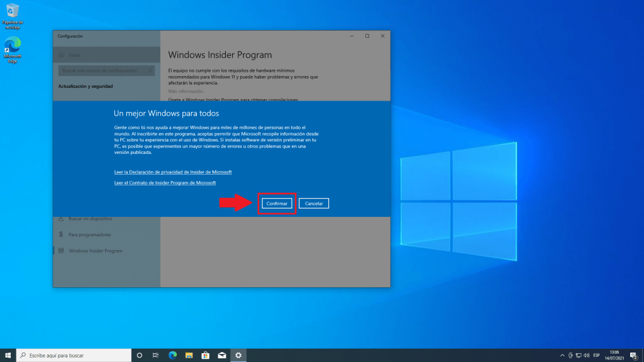Open Papelera de reciclaje on the desktop
This screenshot has width=644, height=362.
click(x=12, y=16)
